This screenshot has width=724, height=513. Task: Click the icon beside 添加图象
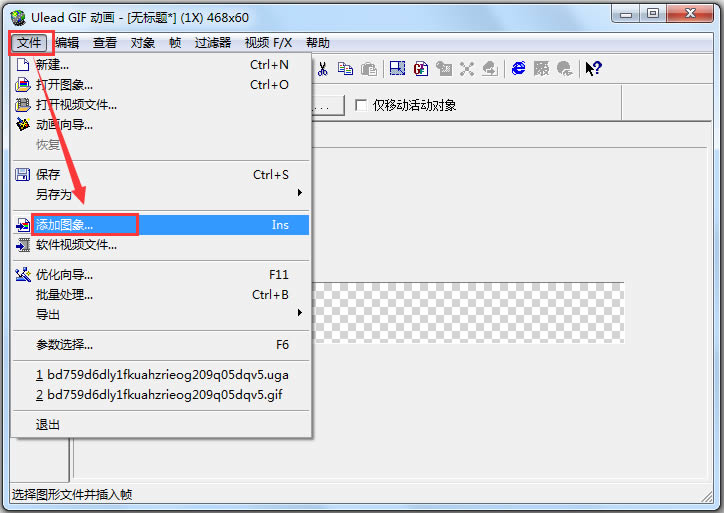23,225
